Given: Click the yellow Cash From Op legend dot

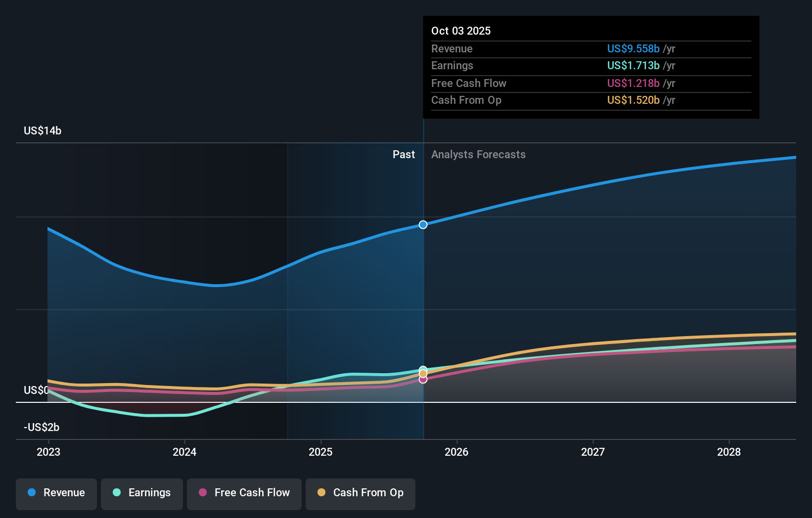Looking at the screenshot, I should tap(322, 493).
